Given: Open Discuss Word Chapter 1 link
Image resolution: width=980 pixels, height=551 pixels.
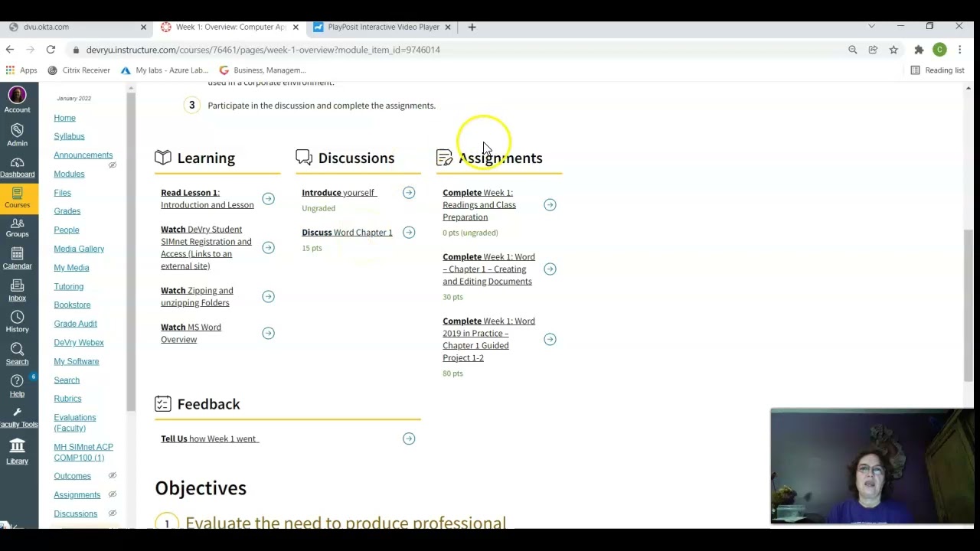Looking at the screenshot, I should coord(347,233).
